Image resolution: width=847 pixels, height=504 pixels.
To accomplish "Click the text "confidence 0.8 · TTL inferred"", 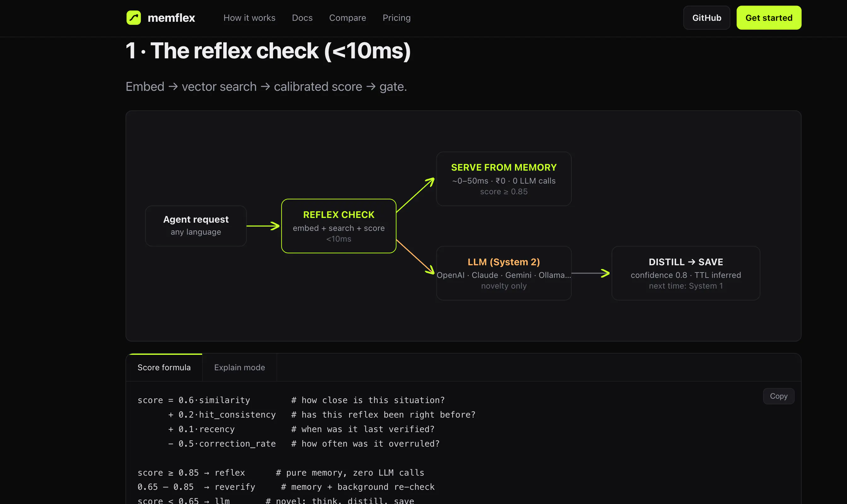I will coord(686,275).
